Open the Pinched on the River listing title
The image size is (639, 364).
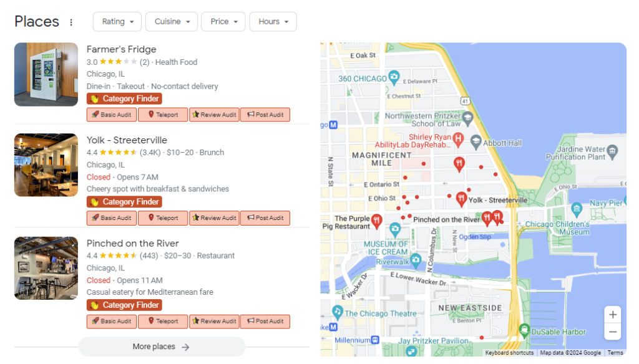pos(132,244)
